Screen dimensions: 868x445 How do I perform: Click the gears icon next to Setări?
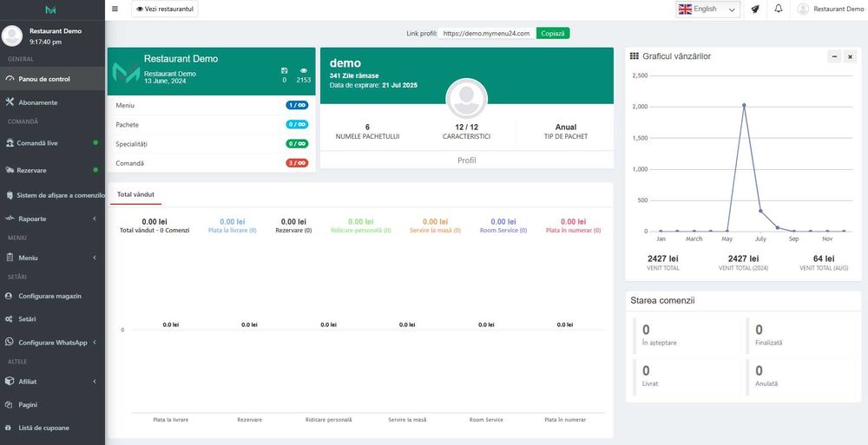[x=9, y=319]
